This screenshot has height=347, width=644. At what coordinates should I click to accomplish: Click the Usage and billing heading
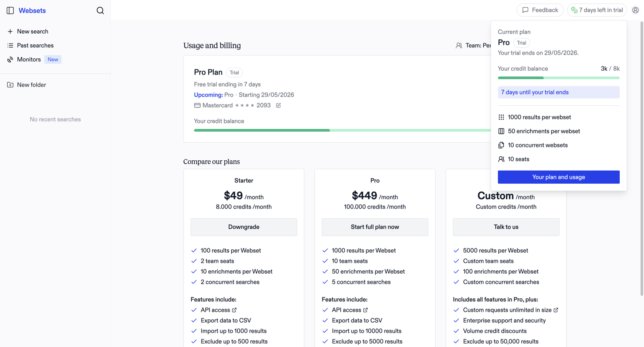coord(212,46)
